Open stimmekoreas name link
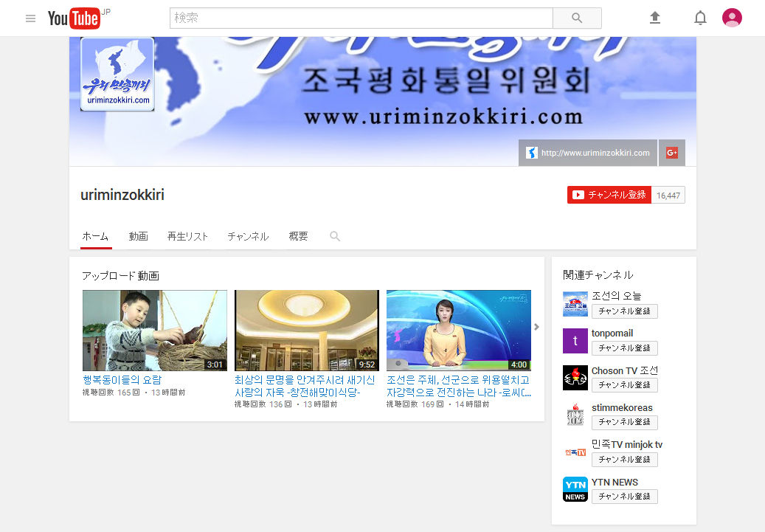765x532 pixels. tap(622, 407)
